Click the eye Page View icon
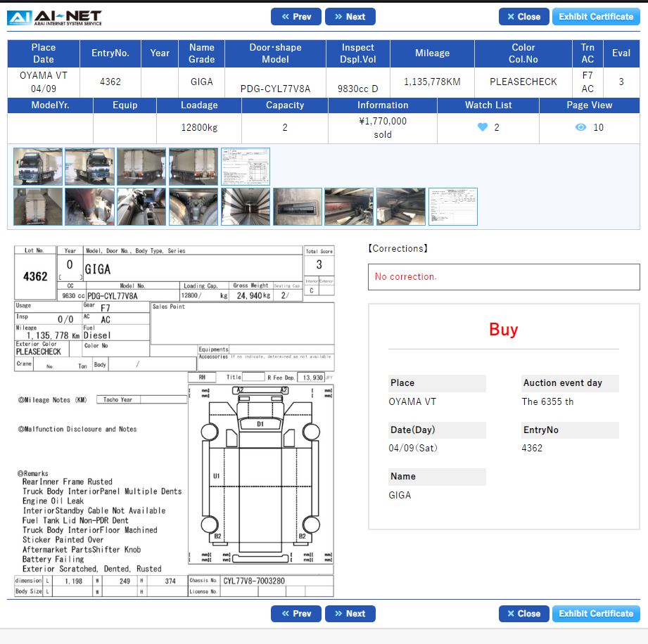648x644 pixels. click(x=580, y=127)
